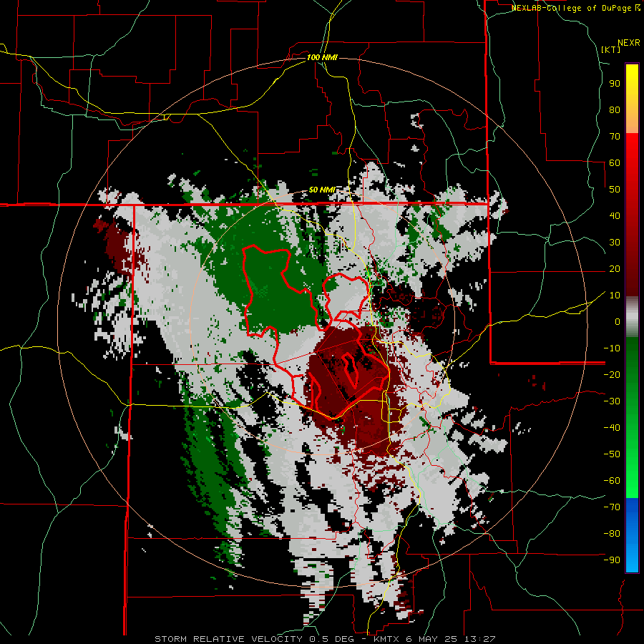Select the positive 20 scale value

point(615,269)
